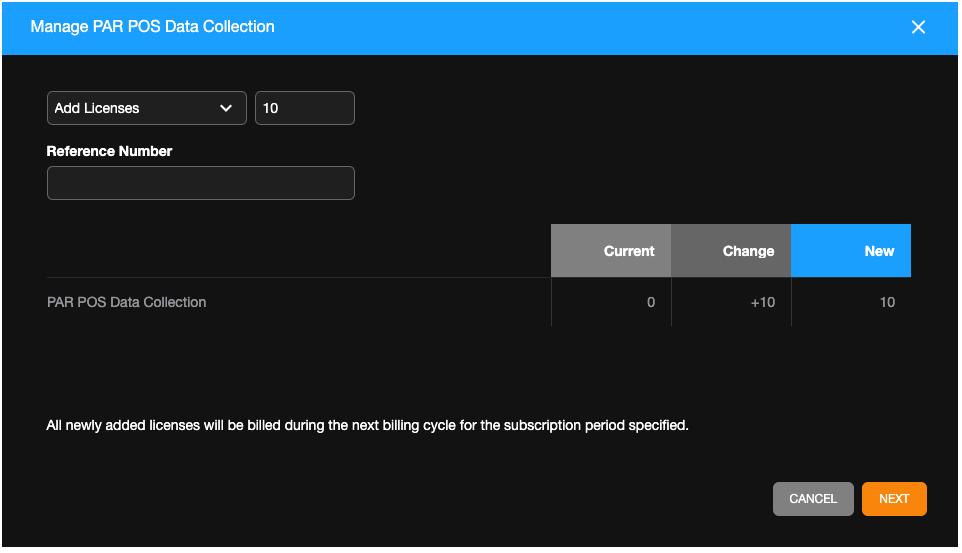Focus the license quantity field showing 10
Image resolution: width=962 pixels, height=553 pixels.
(x=304, y=108)
